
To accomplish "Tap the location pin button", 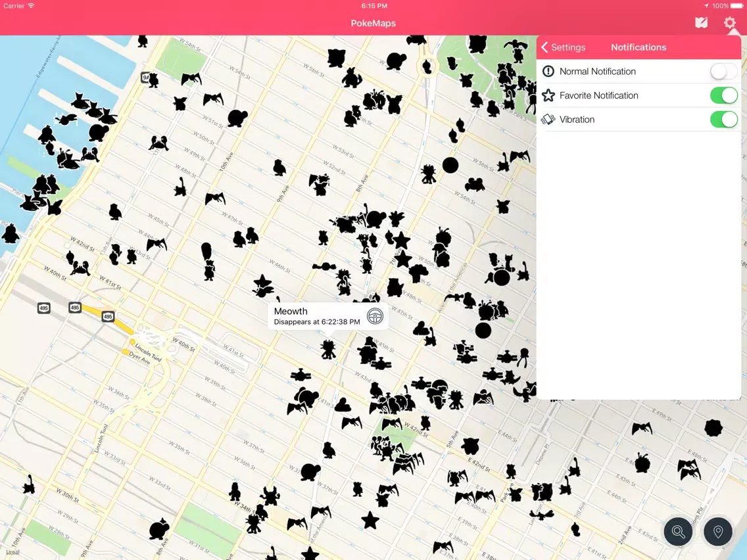I will point(718,532).
